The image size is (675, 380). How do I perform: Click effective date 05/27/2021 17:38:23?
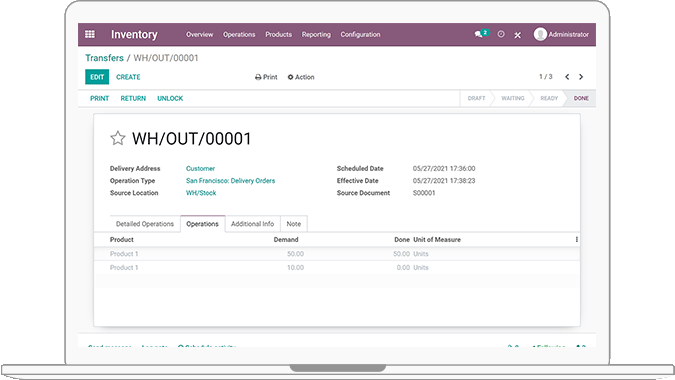tap(444, 181)
